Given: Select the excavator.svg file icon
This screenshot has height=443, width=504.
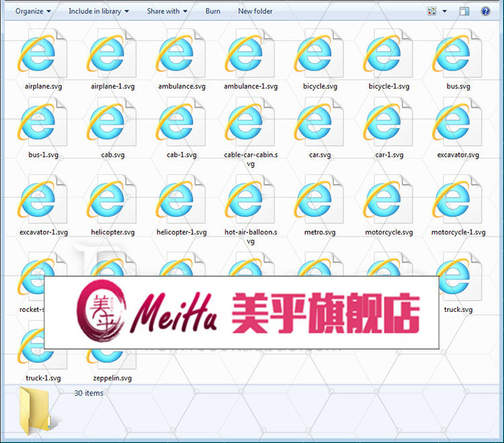Looking at the screenshot, I should click(x=457, y=122).
